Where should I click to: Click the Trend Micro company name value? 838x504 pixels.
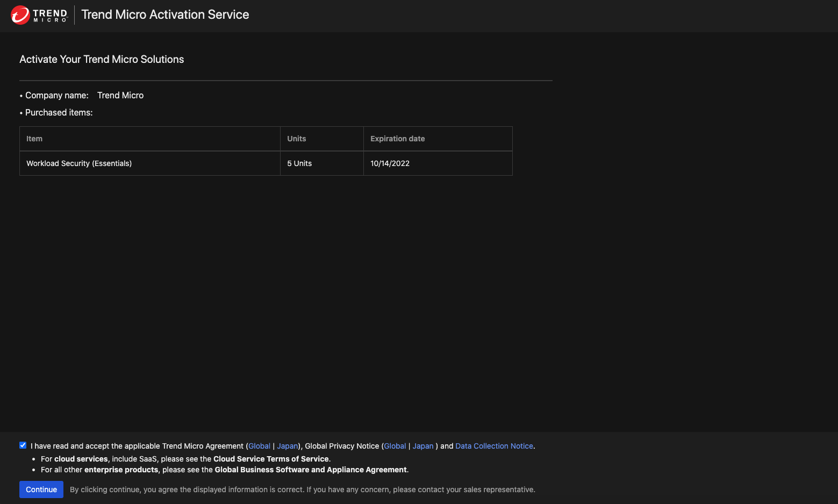120,96
